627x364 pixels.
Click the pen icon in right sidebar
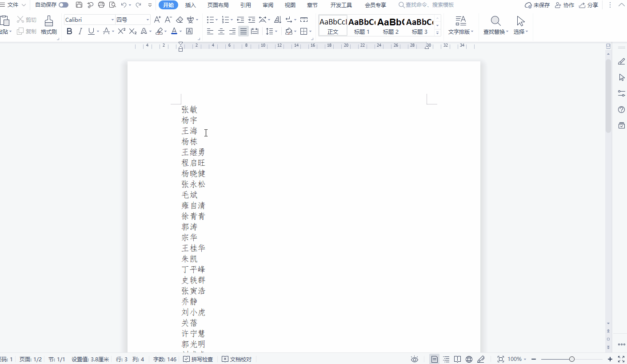click(x=622, y=62)
